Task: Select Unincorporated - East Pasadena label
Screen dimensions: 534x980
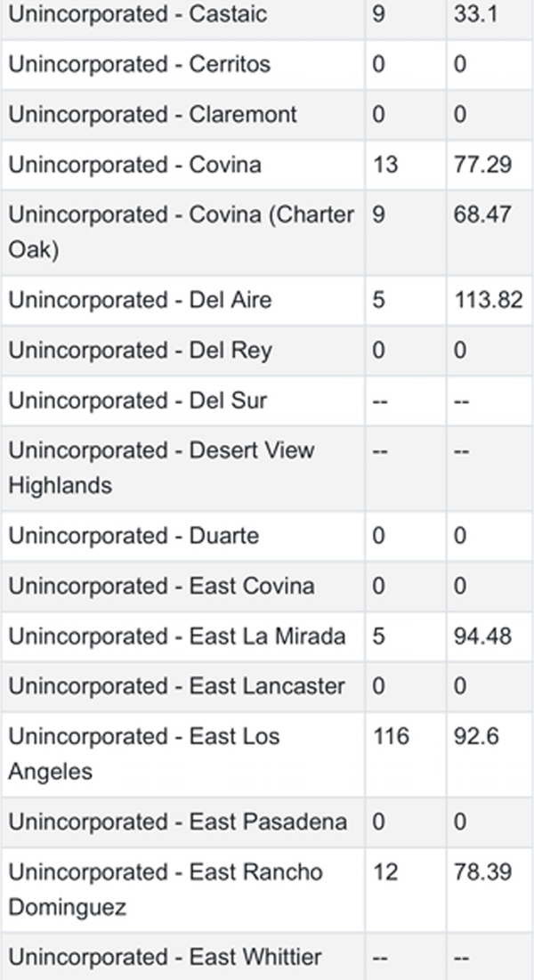Action: [178, 822]
